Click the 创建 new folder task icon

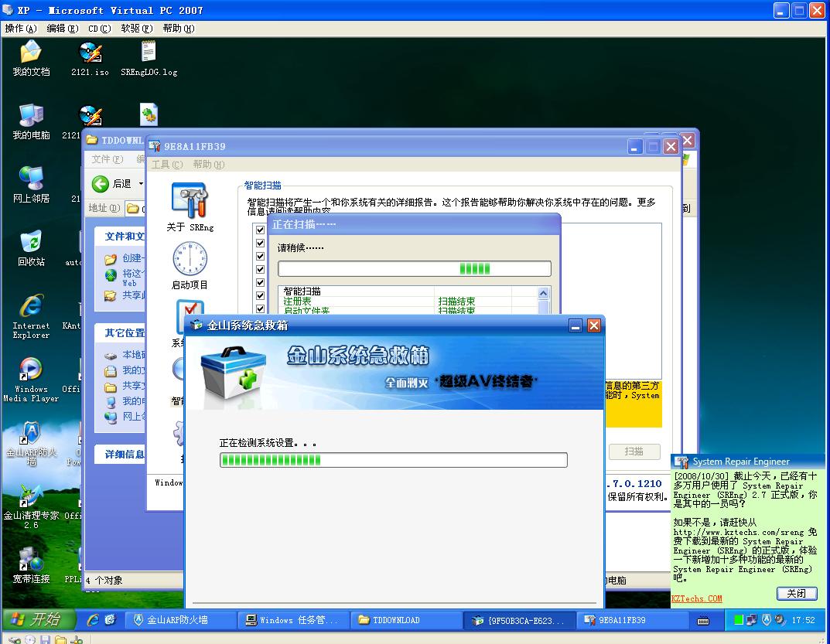click(x=110, y=259)
